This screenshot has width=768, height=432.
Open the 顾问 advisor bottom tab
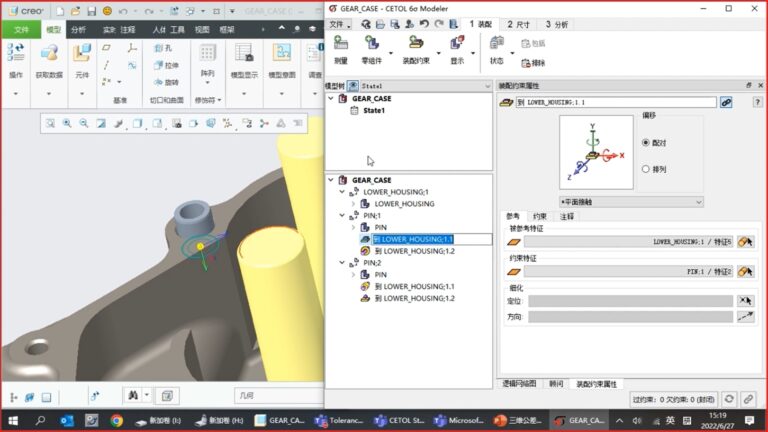556,384
